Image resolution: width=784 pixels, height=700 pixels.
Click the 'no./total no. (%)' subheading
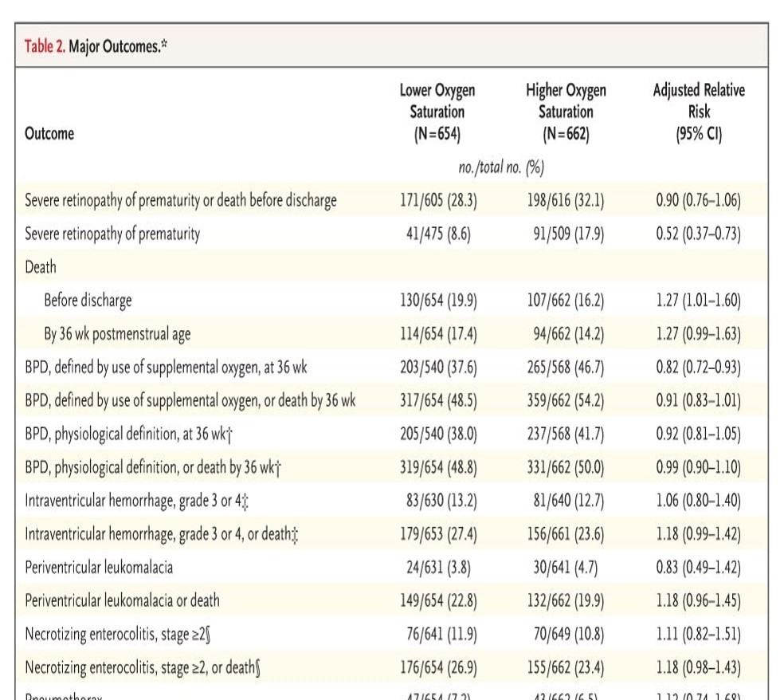501,168
